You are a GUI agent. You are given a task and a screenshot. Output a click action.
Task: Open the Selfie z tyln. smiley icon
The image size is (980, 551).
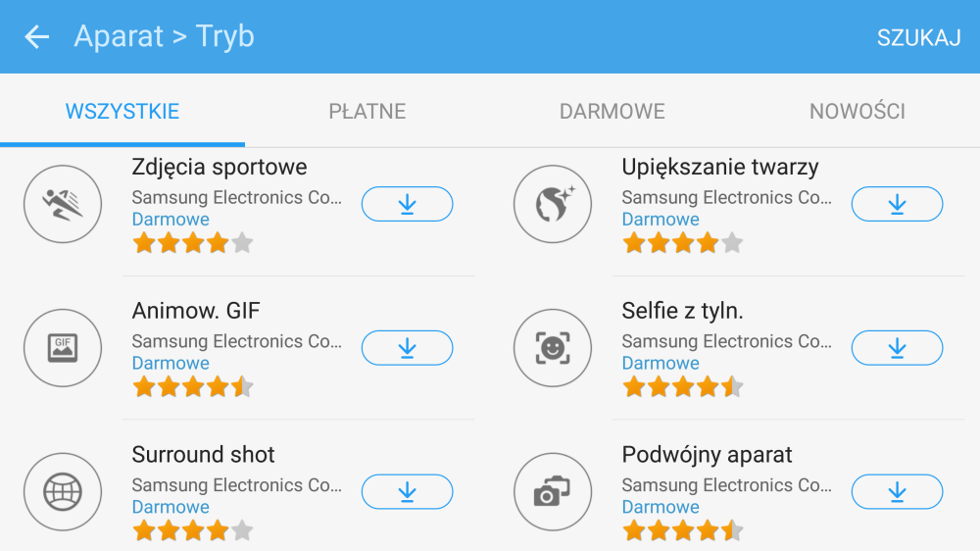pos(553,348)
